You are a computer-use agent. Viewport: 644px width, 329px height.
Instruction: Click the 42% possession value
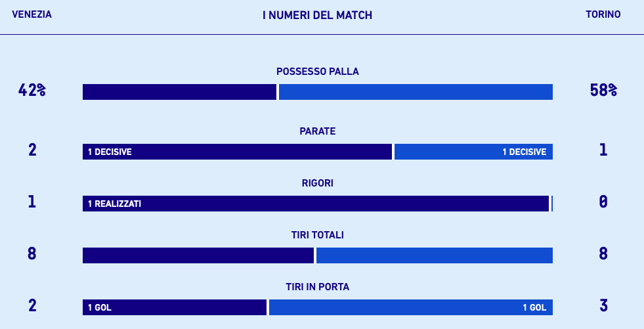(32, 91)
